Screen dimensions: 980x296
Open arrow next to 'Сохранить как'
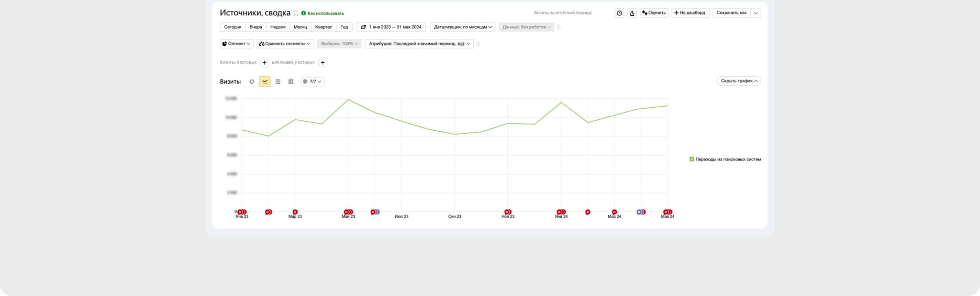tap(756, 13)
